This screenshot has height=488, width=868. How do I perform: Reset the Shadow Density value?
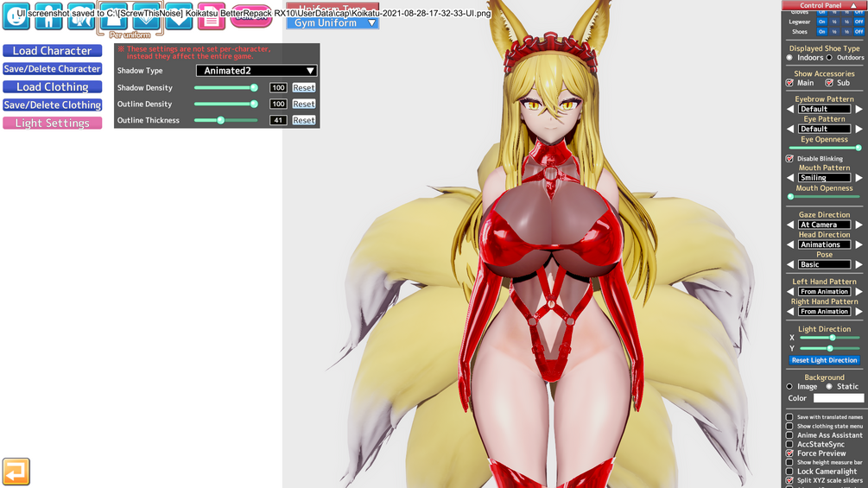pyautogui.click(x=304, y=87)
